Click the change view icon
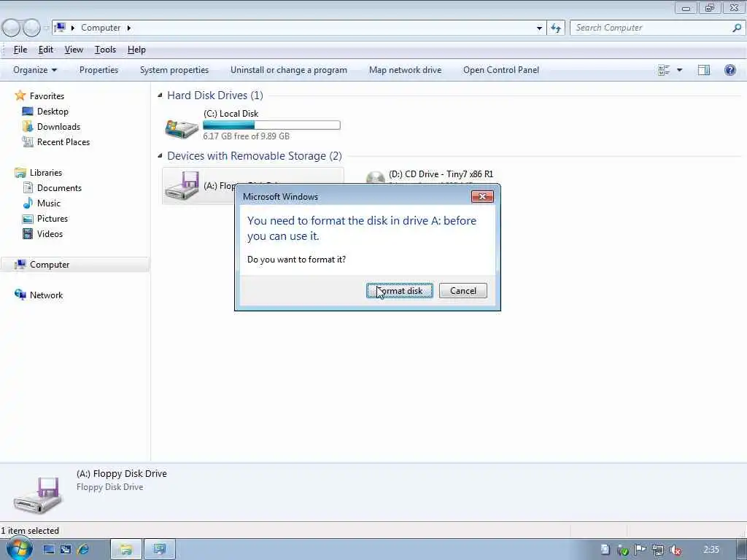The height and width of the screenshot is (560, 747). (x=664, y=70)
